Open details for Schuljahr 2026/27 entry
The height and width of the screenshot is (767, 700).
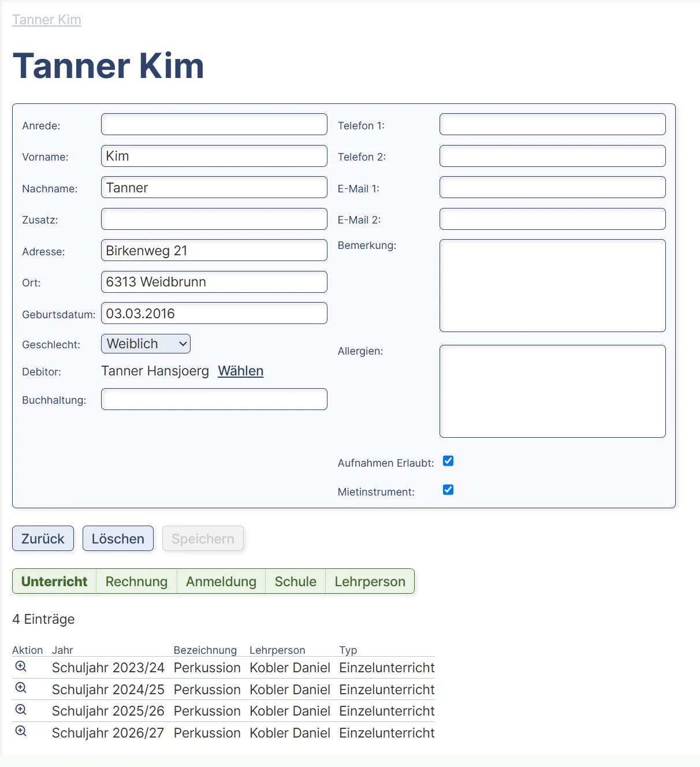pos(21,731)
